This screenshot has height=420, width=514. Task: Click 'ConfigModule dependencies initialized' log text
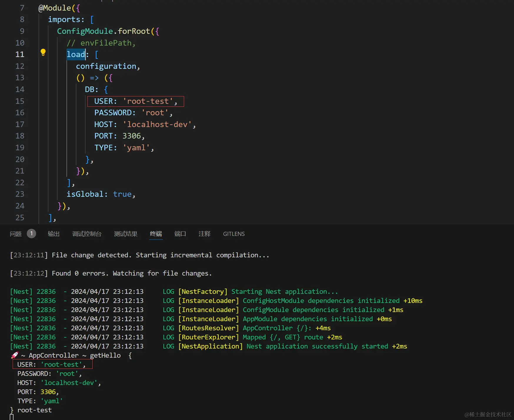click(x=313, y=310)
